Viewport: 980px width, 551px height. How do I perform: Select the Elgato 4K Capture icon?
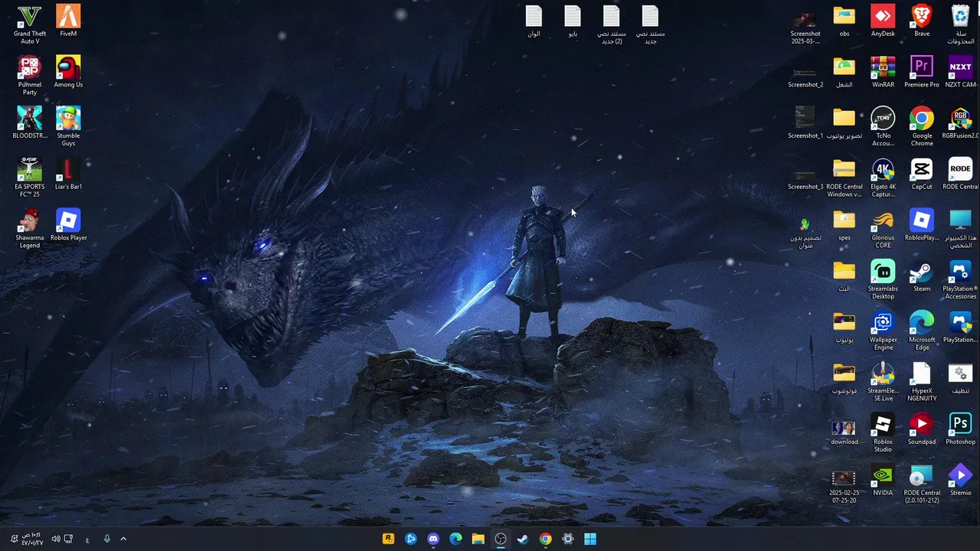[883, 178]
